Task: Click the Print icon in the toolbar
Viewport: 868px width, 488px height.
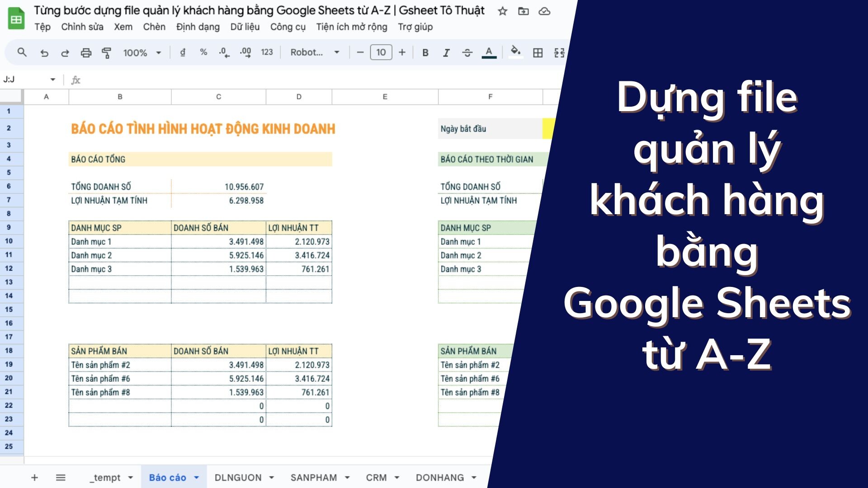Action: (x=86, y=52)
